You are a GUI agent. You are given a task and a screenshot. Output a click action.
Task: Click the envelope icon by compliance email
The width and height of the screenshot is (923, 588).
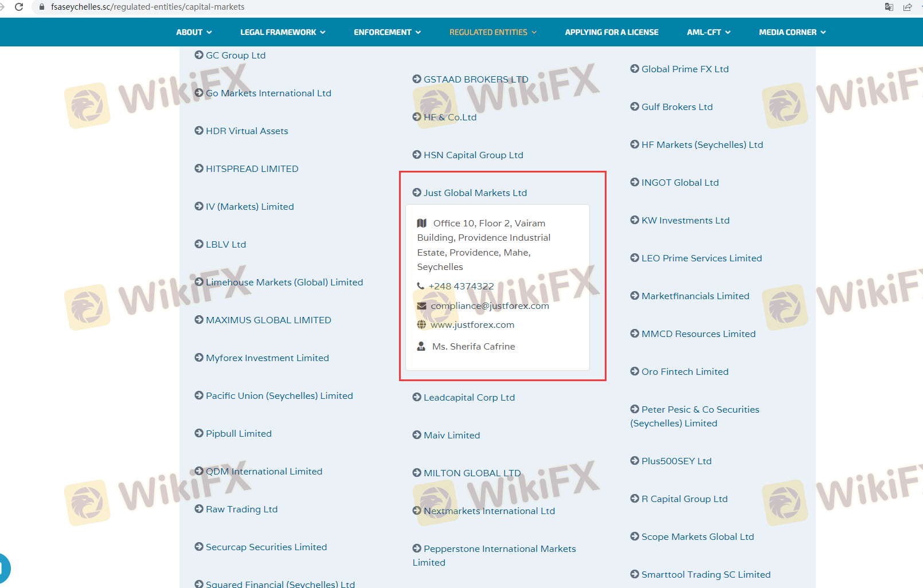coord(421,306)
